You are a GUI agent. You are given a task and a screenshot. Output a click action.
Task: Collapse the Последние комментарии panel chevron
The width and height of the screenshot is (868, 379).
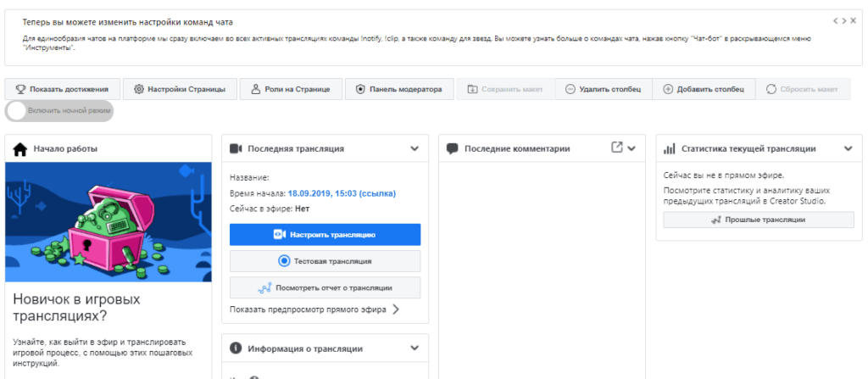[632, 148]
